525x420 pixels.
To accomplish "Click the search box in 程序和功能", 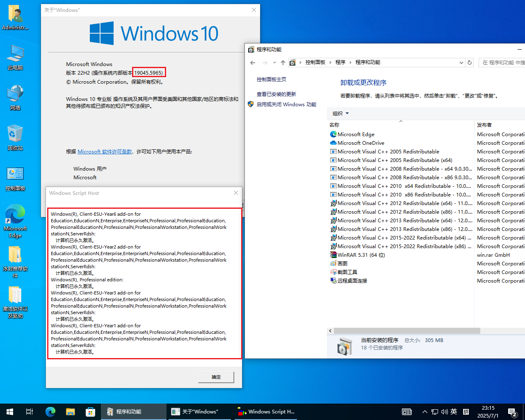I will pos(502,63).
